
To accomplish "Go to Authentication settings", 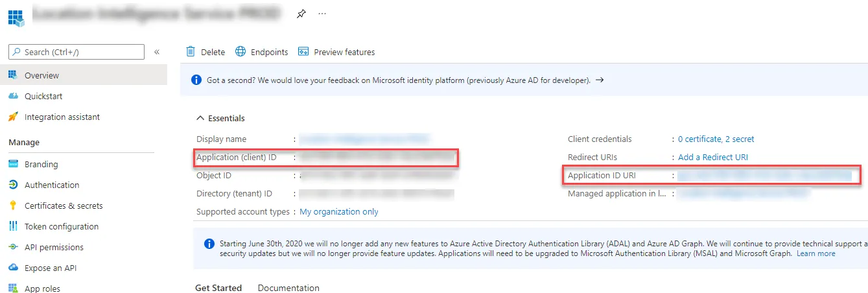I will [52, 185].
